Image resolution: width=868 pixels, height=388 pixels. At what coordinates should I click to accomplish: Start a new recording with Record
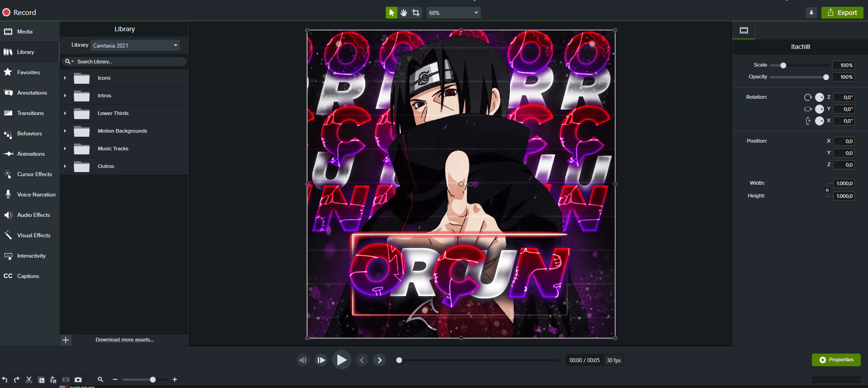click(19, 13)
